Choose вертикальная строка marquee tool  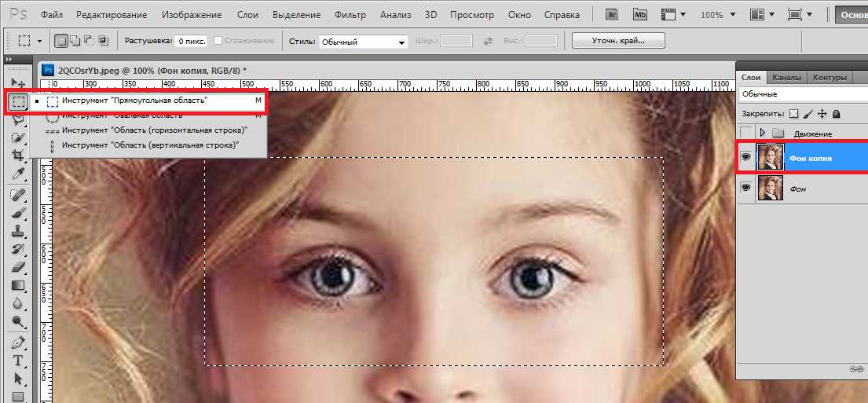149,145
